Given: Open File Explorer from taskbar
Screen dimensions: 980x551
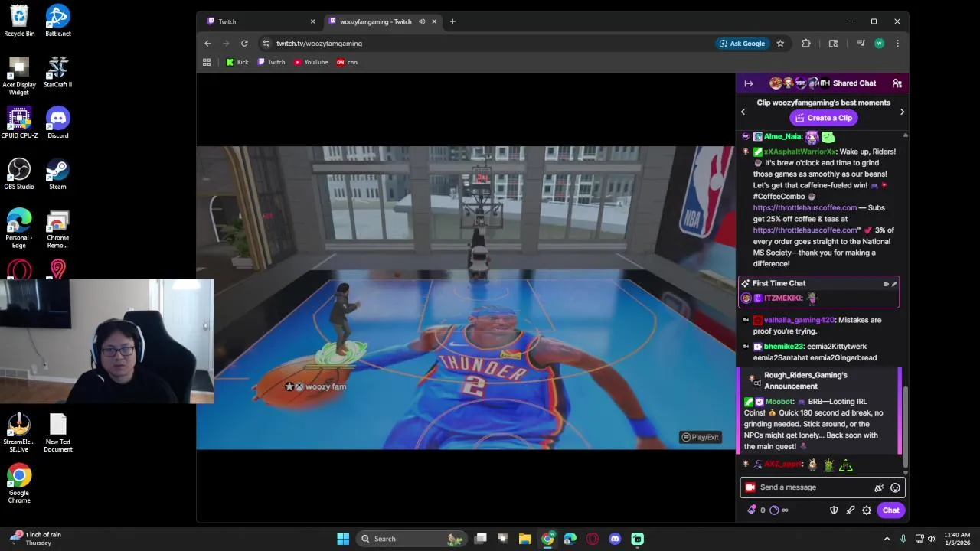Looking at the screenshot, I should click(525, 539).
